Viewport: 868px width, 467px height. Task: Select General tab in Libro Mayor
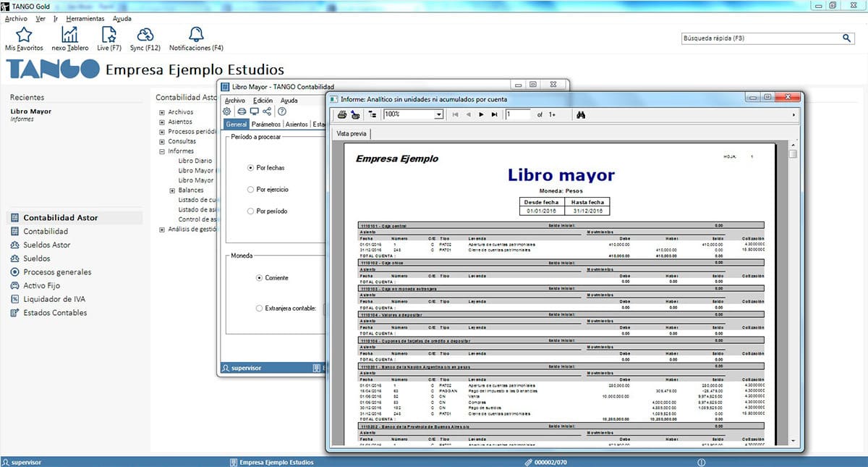tap(237, 125)
